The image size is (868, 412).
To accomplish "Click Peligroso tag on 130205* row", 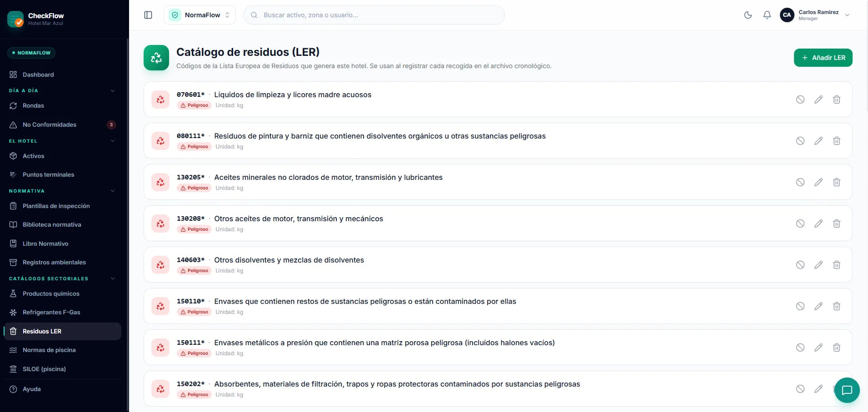I will 194,188.
